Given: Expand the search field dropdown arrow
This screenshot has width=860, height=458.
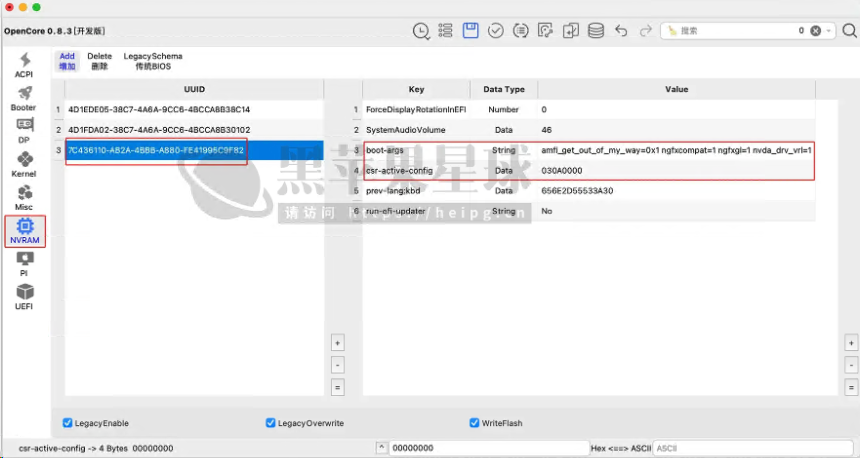Looking at the screenshot, I should 829,31.
